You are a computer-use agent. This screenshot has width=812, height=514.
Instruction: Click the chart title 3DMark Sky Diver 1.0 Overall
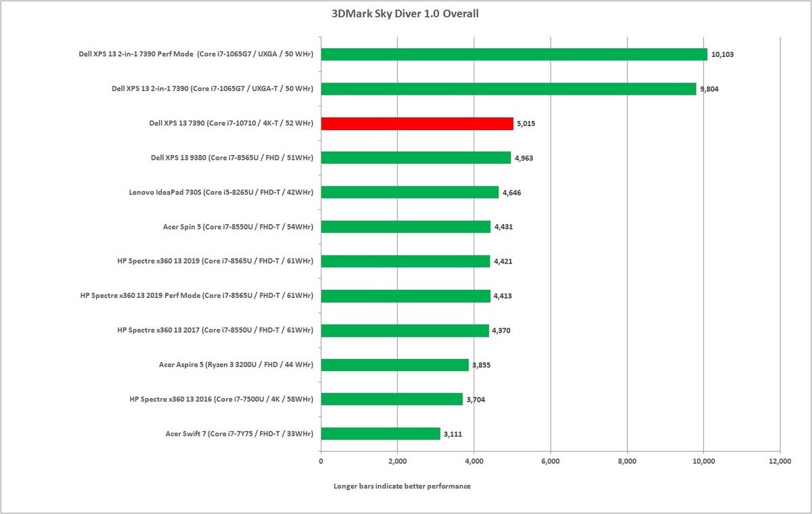point(406,14)
